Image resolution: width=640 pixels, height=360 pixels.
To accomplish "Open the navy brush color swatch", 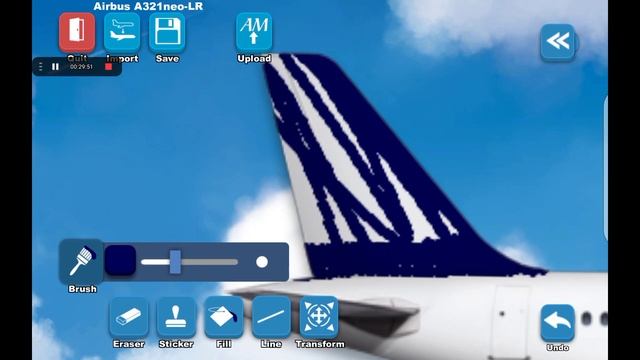I will [120, 260].
